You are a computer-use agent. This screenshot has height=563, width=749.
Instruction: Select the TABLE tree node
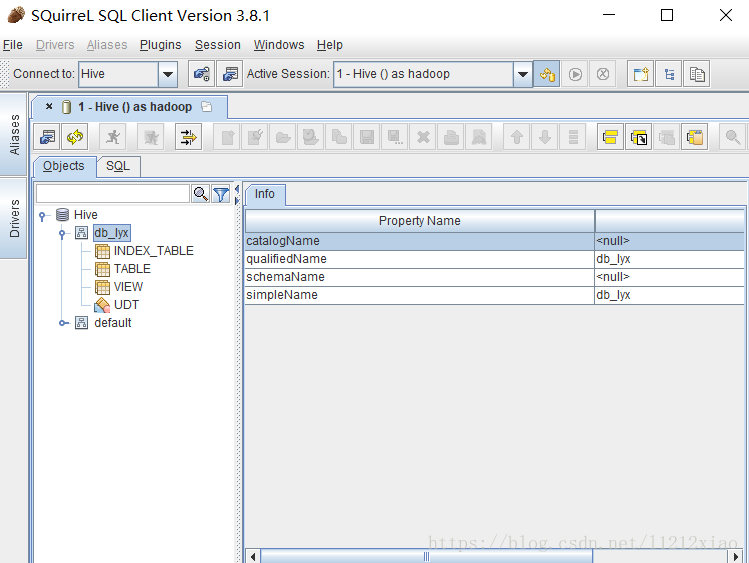tap(132, 269)
